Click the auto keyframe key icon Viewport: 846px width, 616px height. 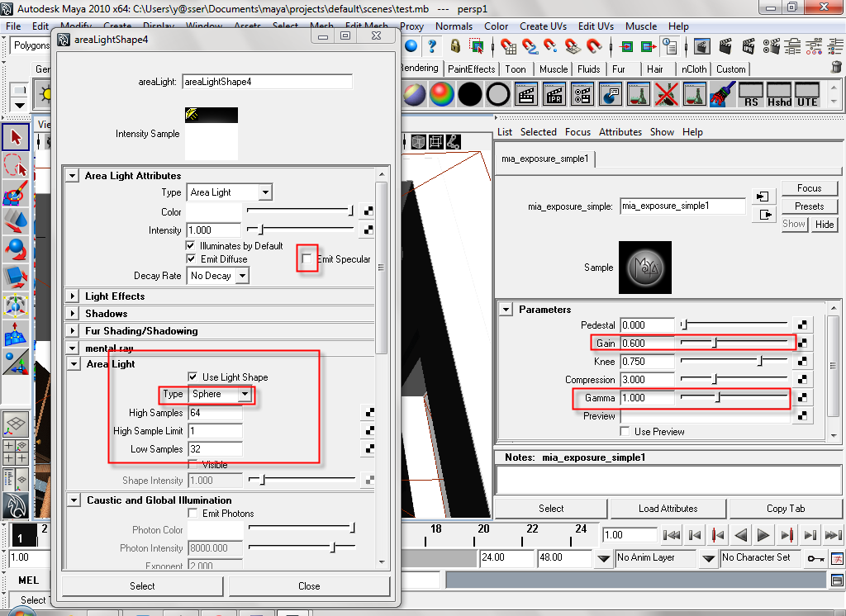(815, 558)
